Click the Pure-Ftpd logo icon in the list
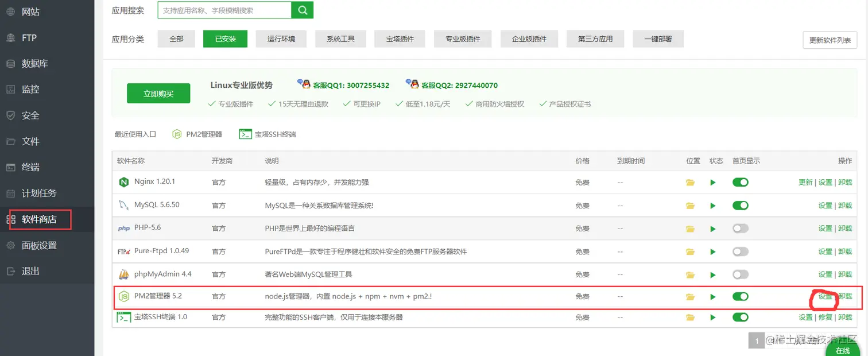Screen dimensions: 868x356 (x=123, y=251)
